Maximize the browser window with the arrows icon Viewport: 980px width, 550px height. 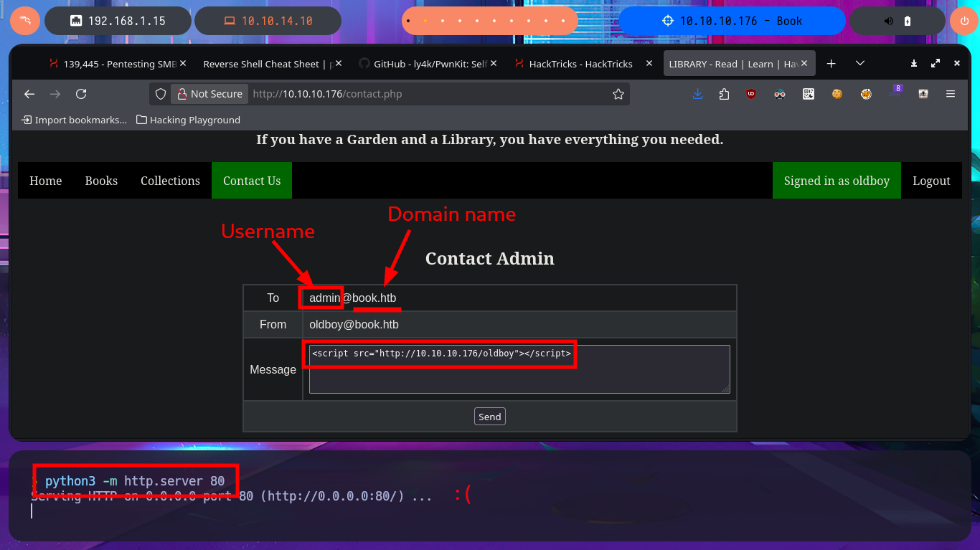[936, 64]
